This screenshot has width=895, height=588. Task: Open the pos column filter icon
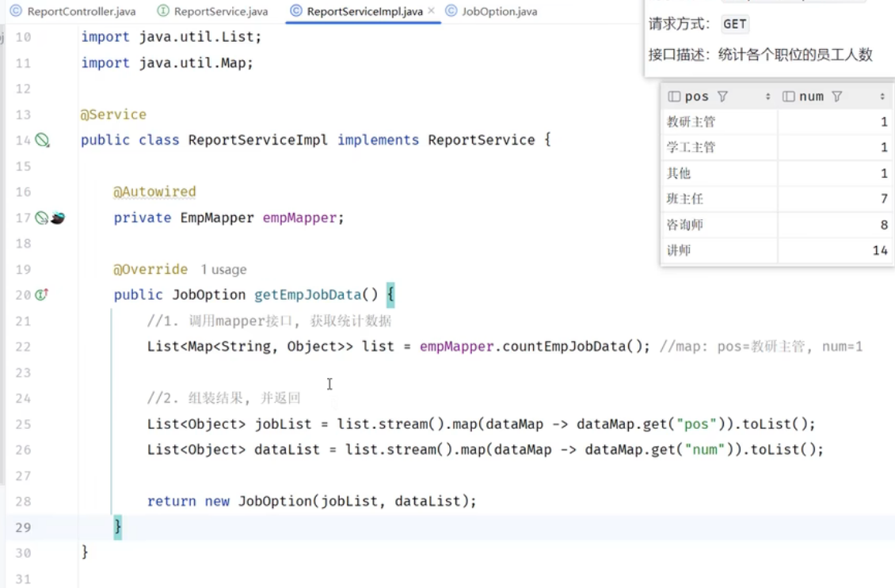click(722, 97)
